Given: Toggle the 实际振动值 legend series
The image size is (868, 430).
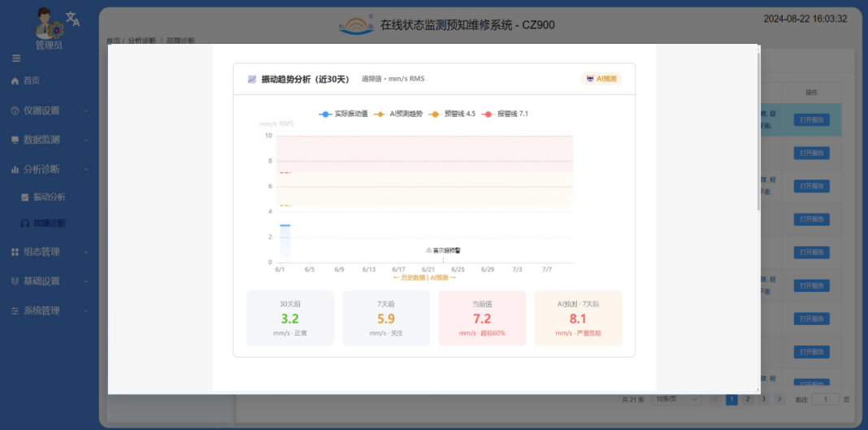Looking at the screenshot, I should pos(343,114).
